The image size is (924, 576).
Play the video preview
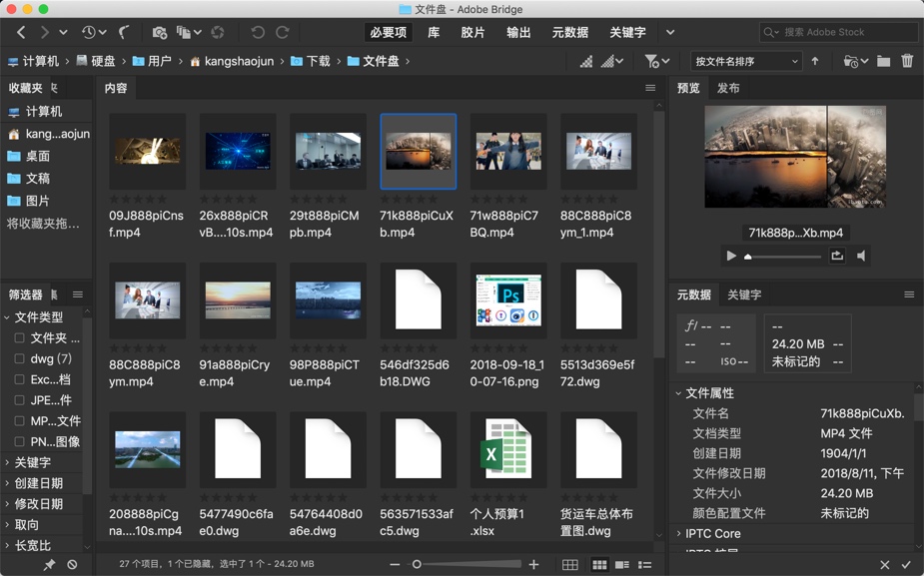[731, 256]
